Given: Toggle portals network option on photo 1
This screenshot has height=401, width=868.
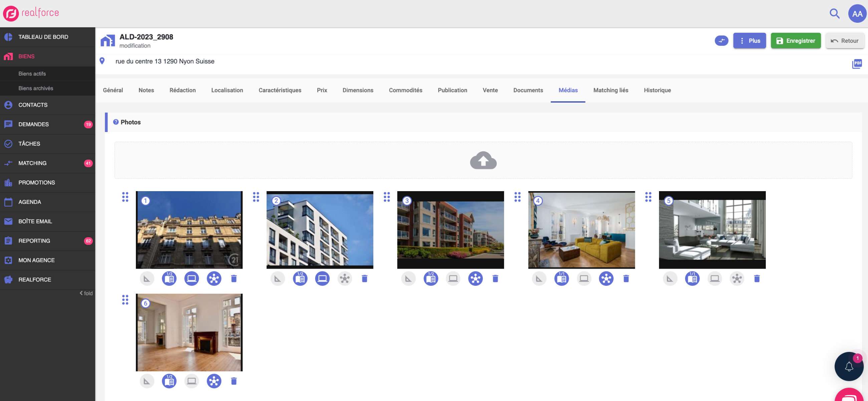Looking at the screenshot, I should pos(214,279).
